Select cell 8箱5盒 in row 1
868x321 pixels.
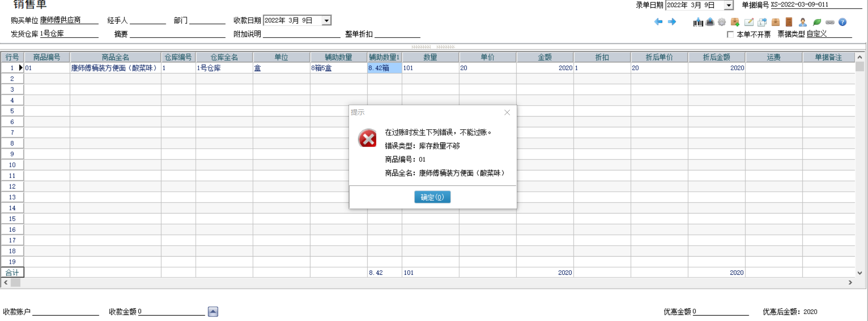coord(339,68)
